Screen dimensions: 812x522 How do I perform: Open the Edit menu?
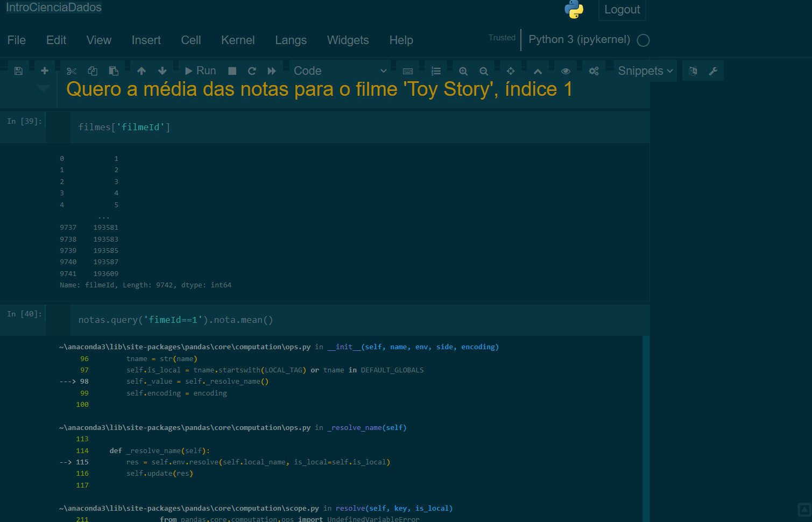point(56,40)
